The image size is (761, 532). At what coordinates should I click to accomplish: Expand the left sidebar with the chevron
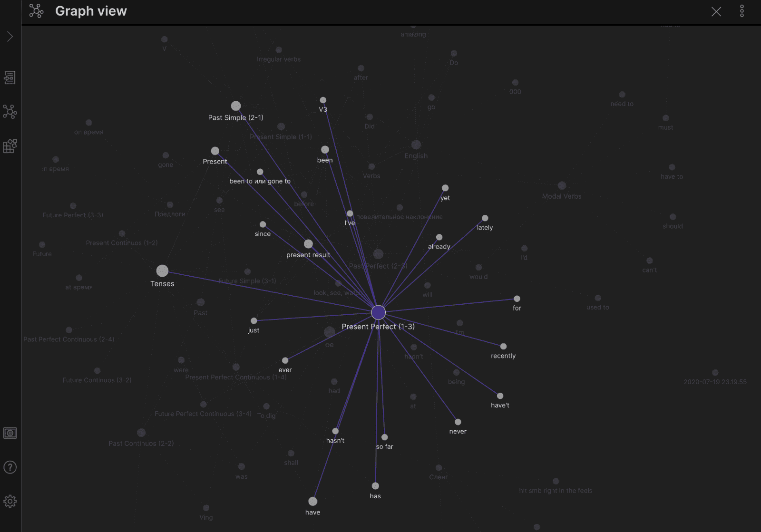(x=10, y=37)
